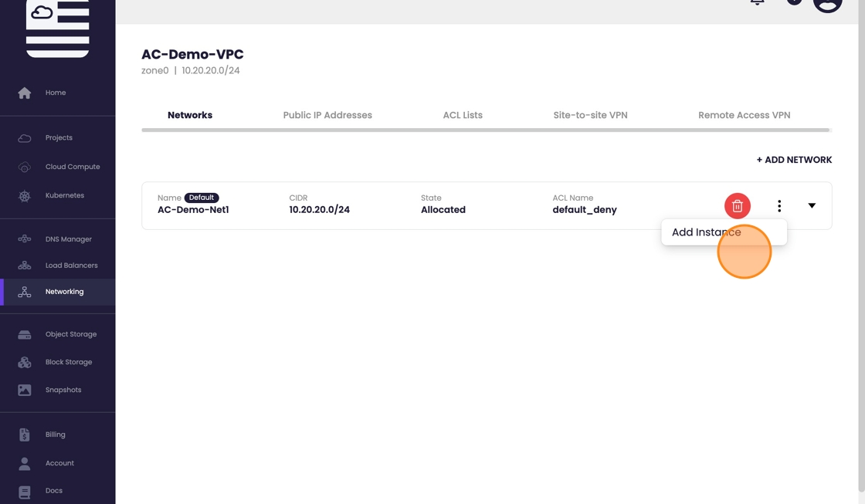
Task: Expand AC-Demo-Net1 row with arrow
Action: [812, 206]
